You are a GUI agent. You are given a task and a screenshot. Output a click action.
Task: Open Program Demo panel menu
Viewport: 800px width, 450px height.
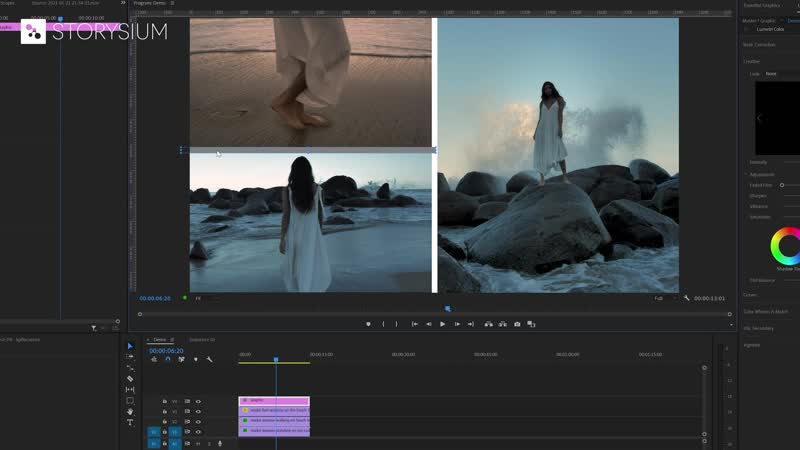pos(172,3)
